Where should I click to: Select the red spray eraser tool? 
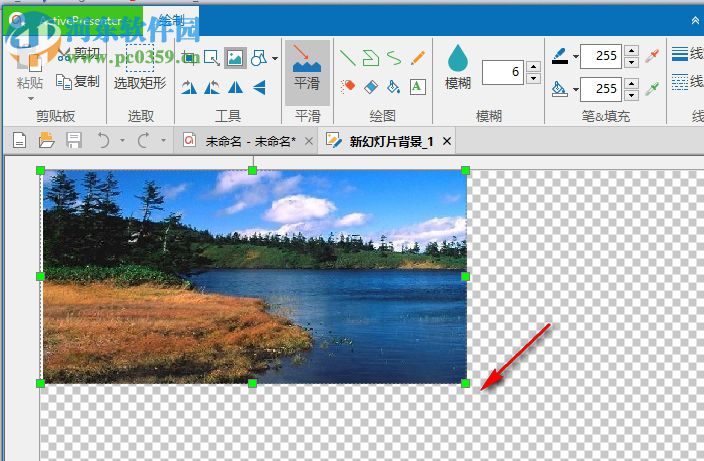[348, 86]
